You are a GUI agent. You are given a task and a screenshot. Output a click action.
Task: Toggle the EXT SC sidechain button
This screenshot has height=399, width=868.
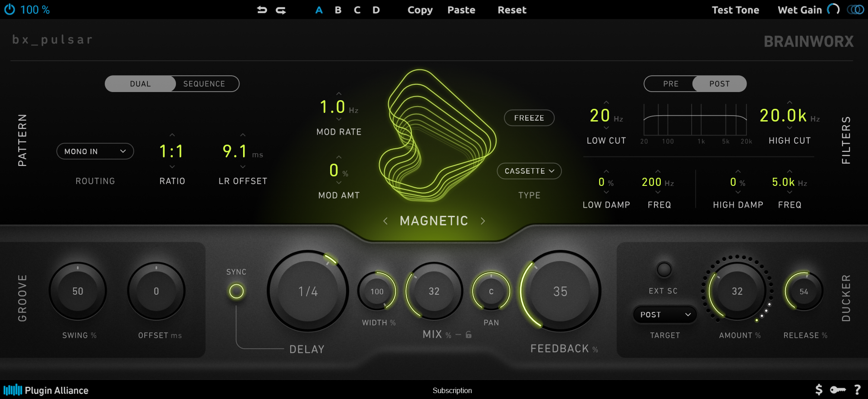pos(664,269)
